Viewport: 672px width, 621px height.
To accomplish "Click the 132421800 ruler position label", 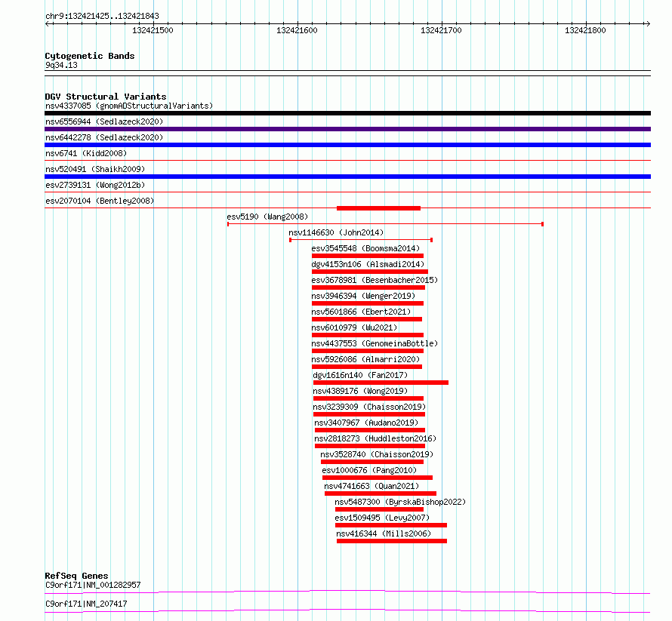I will (x=585, y=30).
